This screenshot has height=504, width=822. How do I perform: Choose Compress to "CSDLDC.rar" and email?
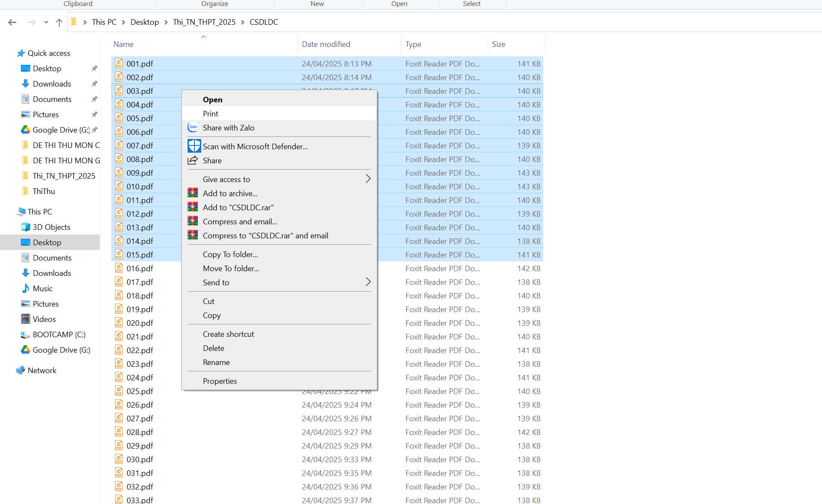click(265, 236)
